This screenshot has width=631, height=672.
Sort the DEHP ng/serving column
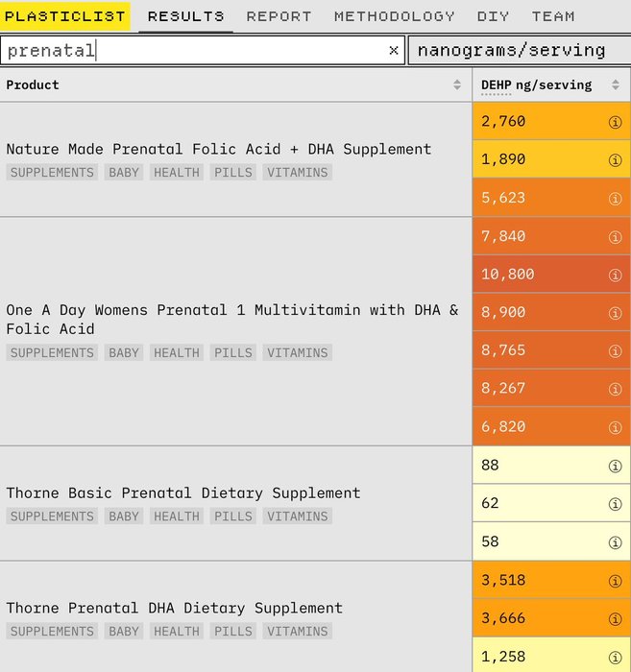coord(615,85)
